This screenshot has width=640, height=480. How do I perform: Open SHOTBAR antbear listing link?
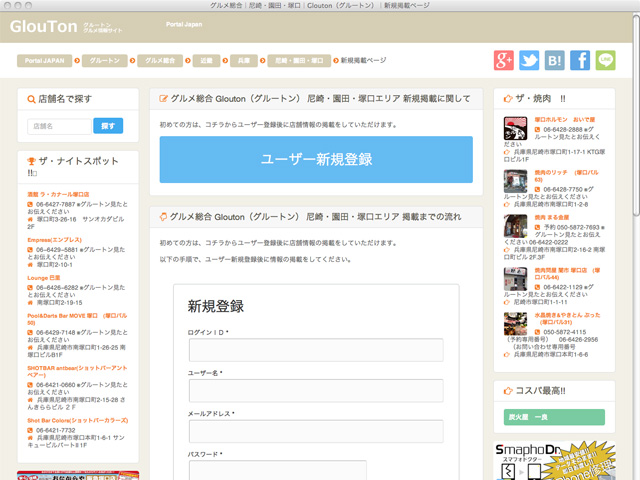point(77,371)
